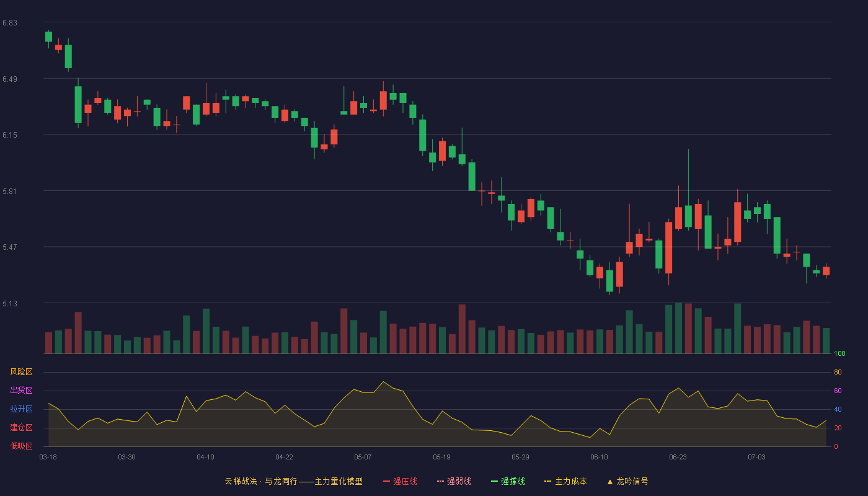Image resolution: width=868 pixels, height=496 pixels.
Task: Click the orange 80 indicator scale value
Action: click(838, 372)
